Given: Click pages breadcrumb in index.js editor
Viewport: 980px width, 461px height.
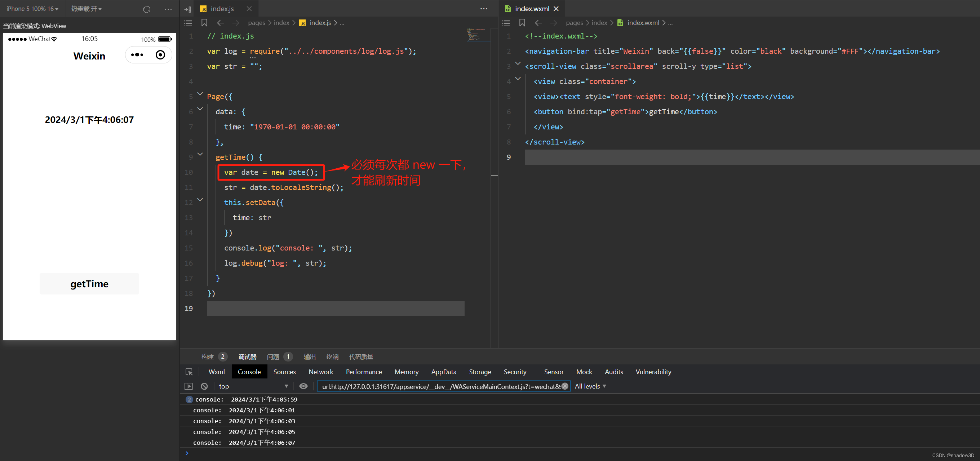Looking at the screenshot, I should pyautogui.click(x=256, y=23).
